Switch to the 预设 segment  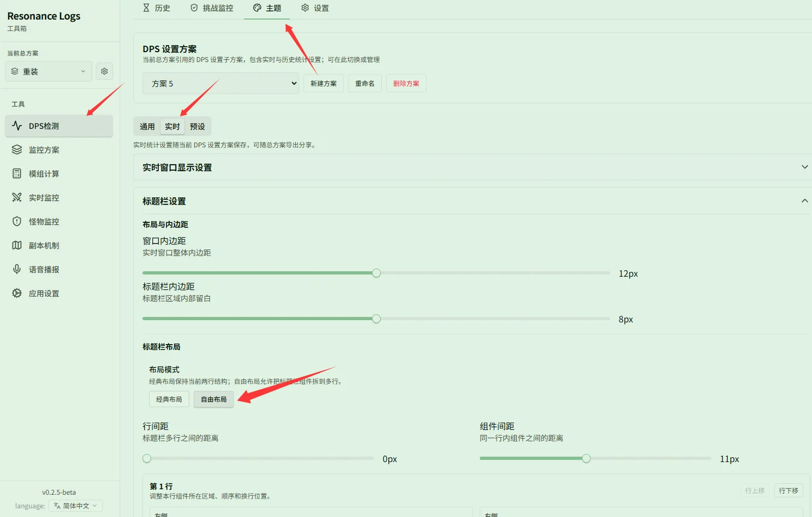tap(197, 127)
